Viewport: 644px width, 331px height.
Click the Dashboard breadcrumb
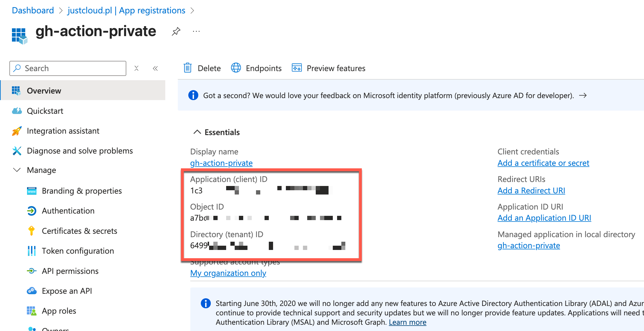33,11
